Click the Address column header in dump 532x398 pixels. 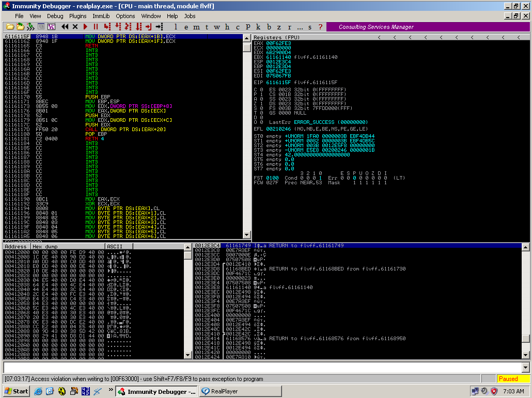tap(17, 246)
